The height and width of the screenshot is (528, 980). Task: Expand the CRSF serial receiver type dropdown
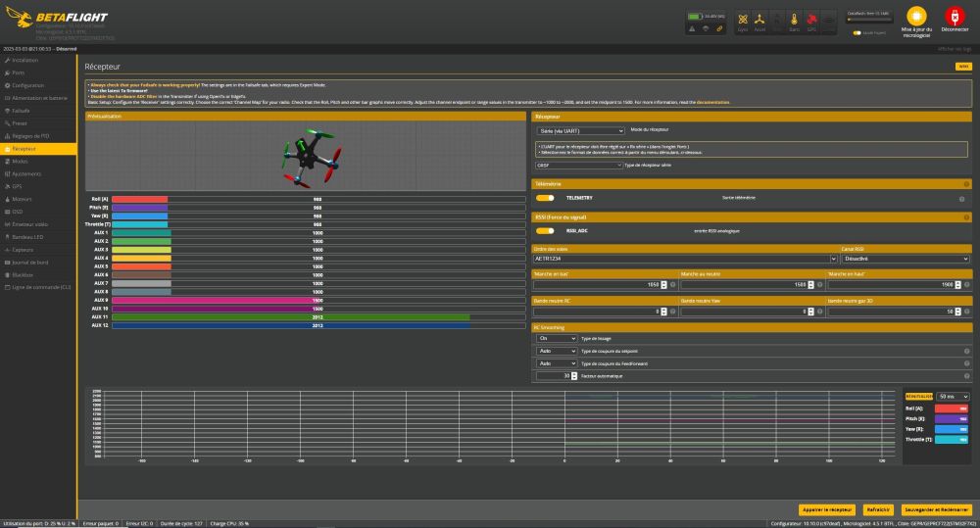tap(580, 166)
